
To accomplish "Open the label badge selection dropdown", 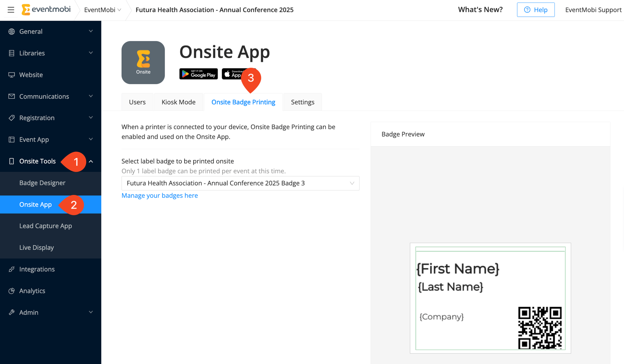I will point(240,183).
